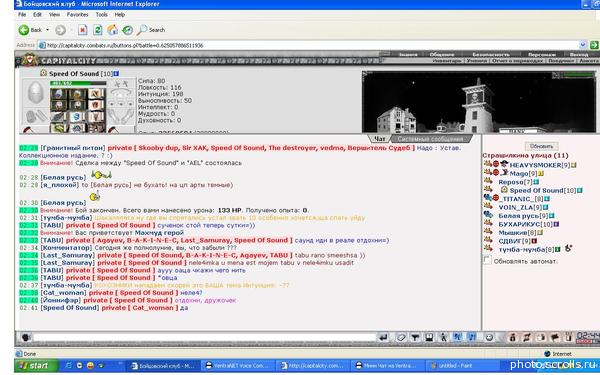Click the green health bar of Speed Of Sound

coord(78,83)
